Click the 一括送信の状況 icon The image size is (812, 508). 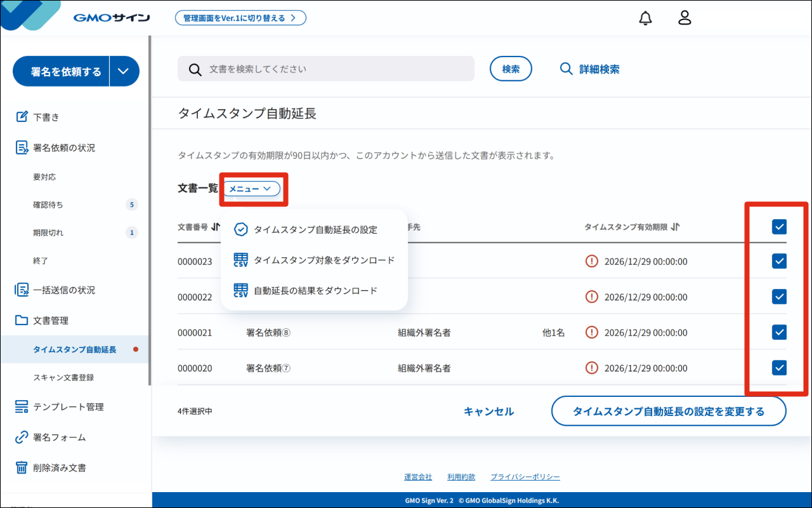[x=22, y=290]
